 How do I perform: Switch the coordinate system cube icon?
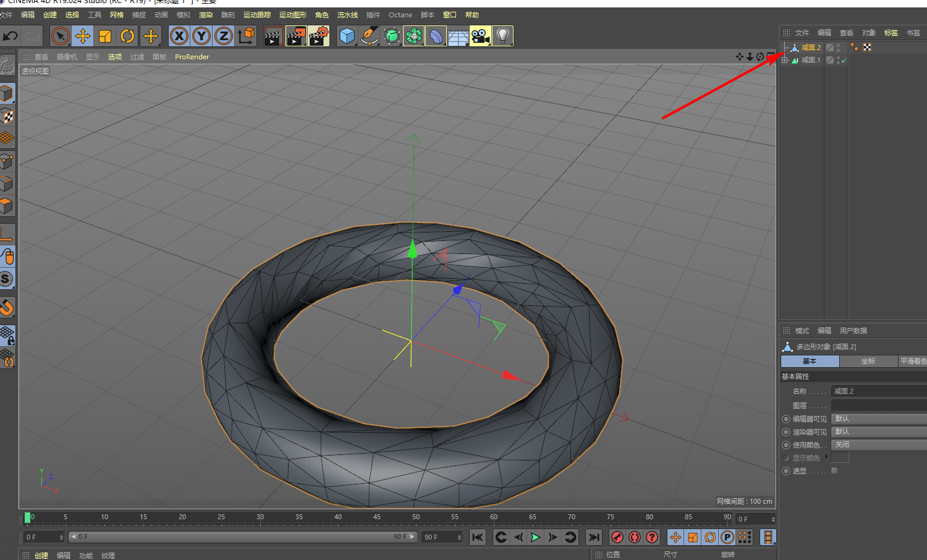tap(247, 36)
